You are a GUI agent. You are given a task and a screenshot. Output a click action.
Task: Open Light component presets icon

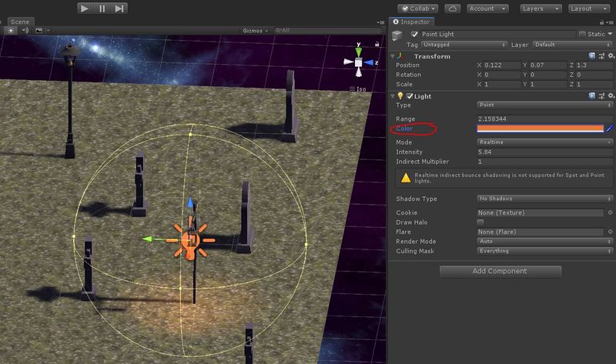click(601, 95)
